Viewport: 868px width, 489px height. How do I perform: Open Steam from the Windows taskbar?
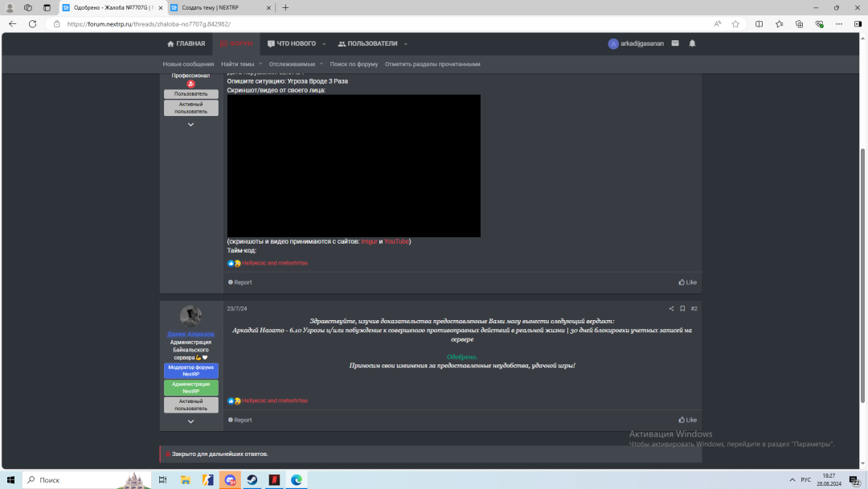pos(252,479)
